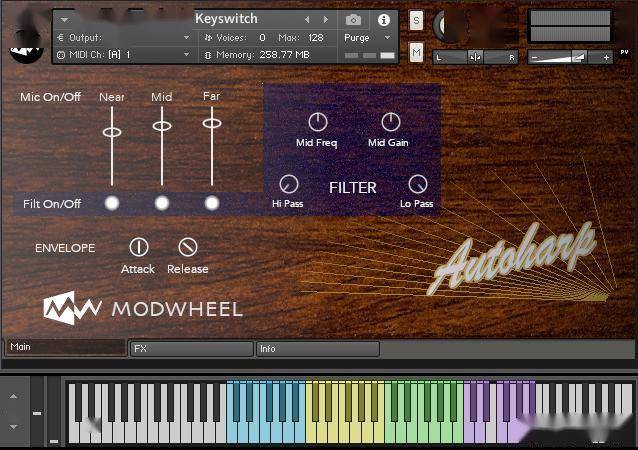The image size is (638, 450).
Task: Click the Hi Pass filter knob
Action: click(288, 184)
